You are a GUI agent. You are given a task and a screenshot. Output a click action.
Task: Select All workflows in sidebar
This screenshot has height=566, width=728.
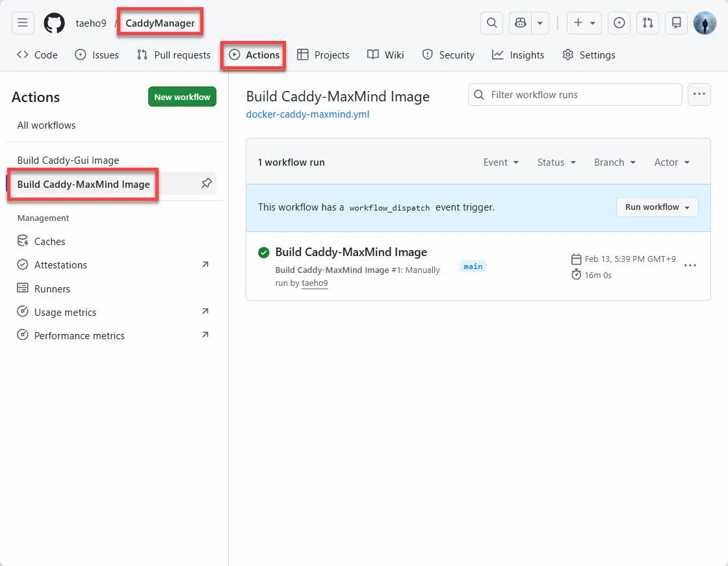(x=46, y=125)
